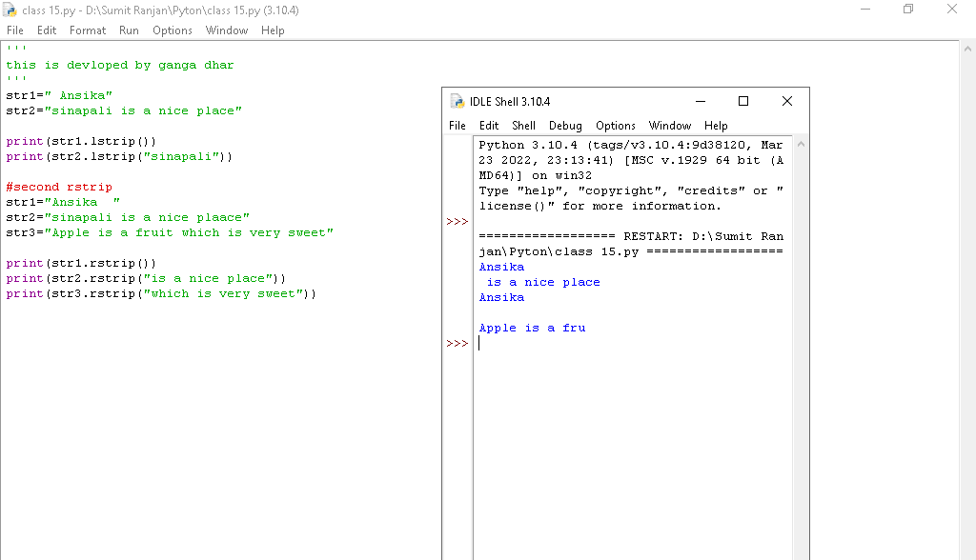The image size is (976, 560).
Task: Open the Format menu in the editor
Action: [88, 30]
